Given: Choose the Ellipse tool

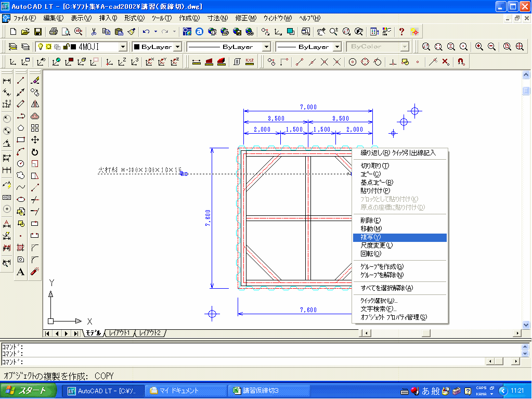Looking at the screenshot, I should pyautogui.click(x=21, y=199).
